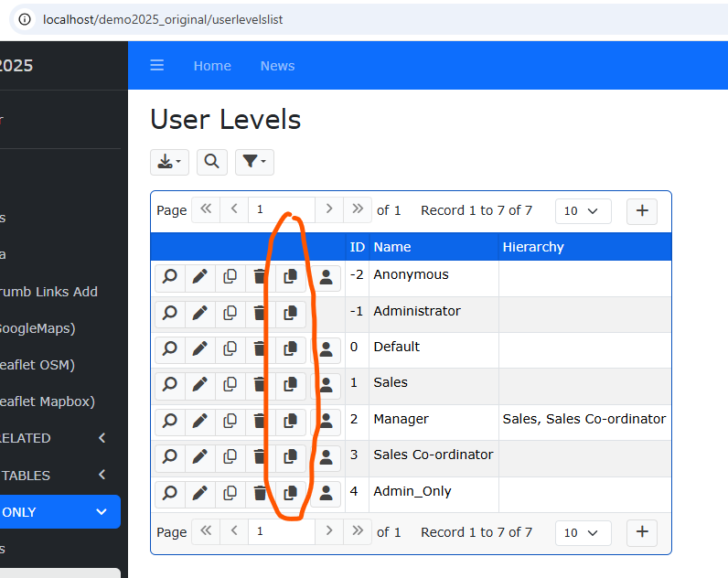Open News in the top navbar
Image resolution: width=728 pixels, height=578 pixels.
[277, 66]
